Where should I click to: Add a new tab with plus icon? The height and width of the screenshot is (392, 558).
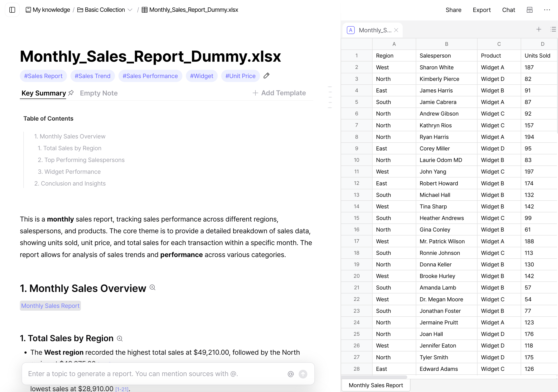539,29
